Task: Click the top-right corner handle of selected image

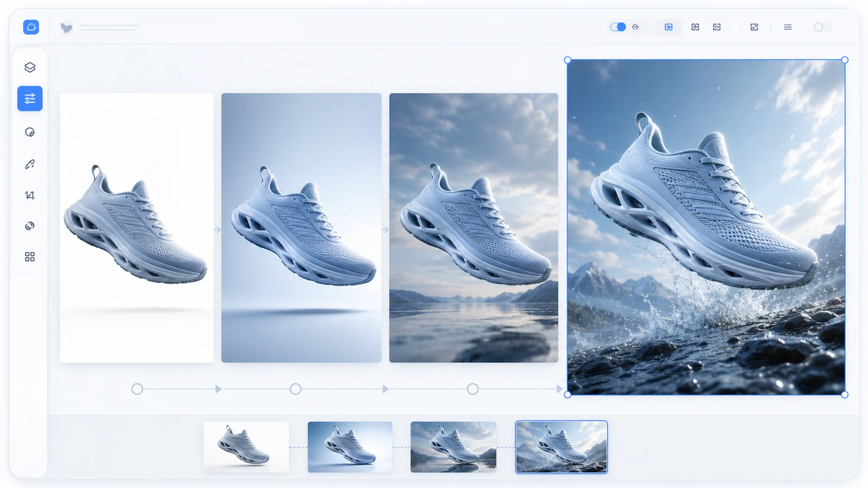Action: pos(845,60)
